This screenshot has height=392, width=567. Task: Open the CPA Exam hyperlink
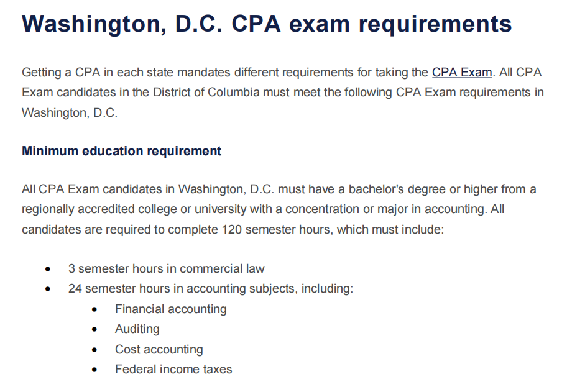click(462, 73)
